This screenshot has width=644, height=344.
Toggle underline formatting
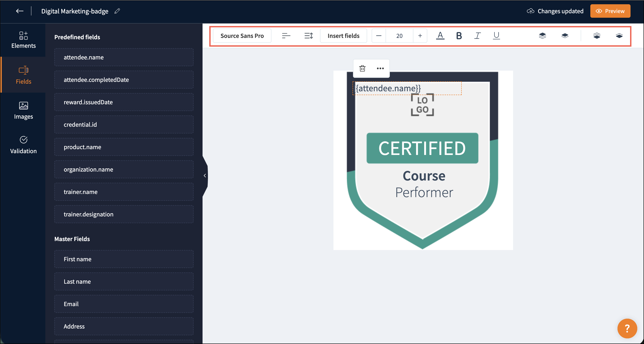496,36
